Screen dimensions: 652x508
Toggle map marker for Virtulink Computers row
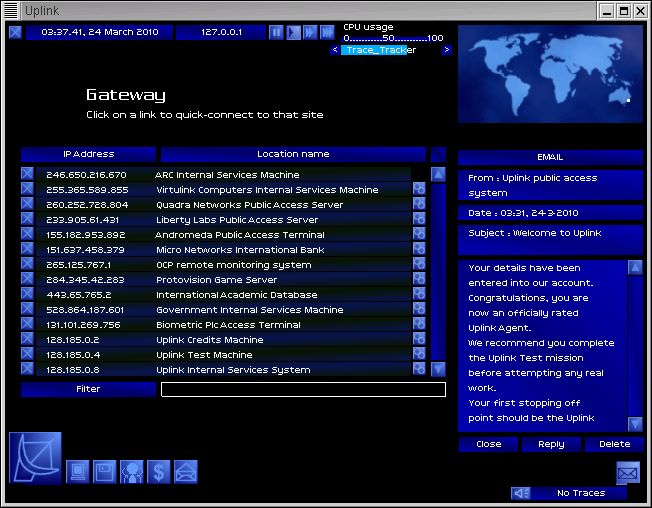[419, 189]
